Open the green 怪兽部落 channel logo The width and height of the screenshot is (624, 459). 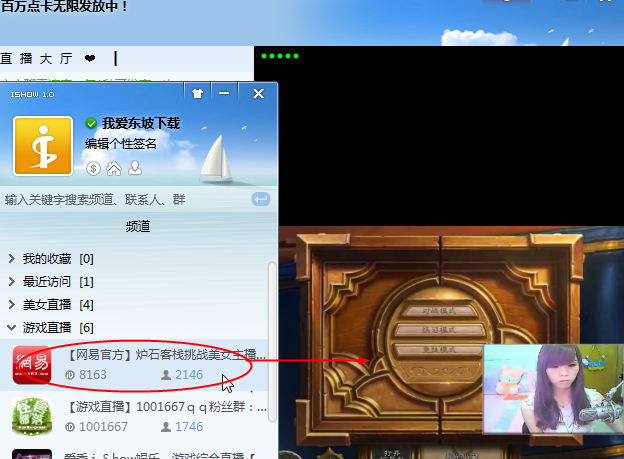coord(32,416)
